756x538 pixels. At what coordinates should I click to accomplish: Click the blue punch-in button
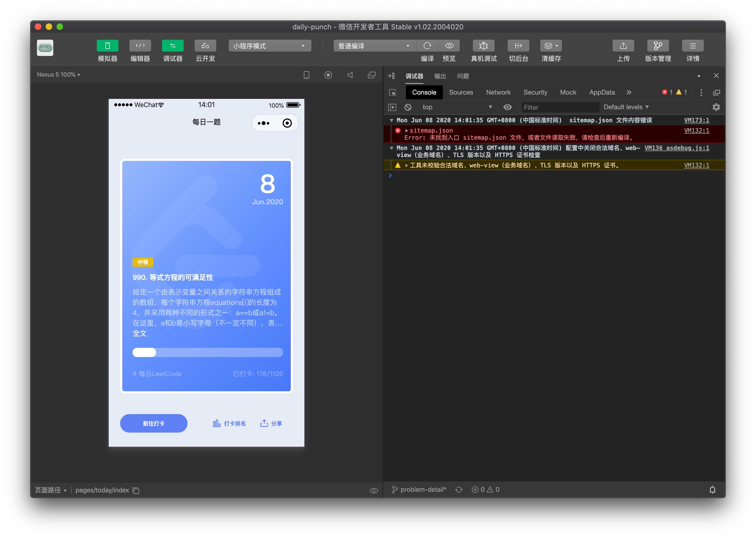[153, 423]
